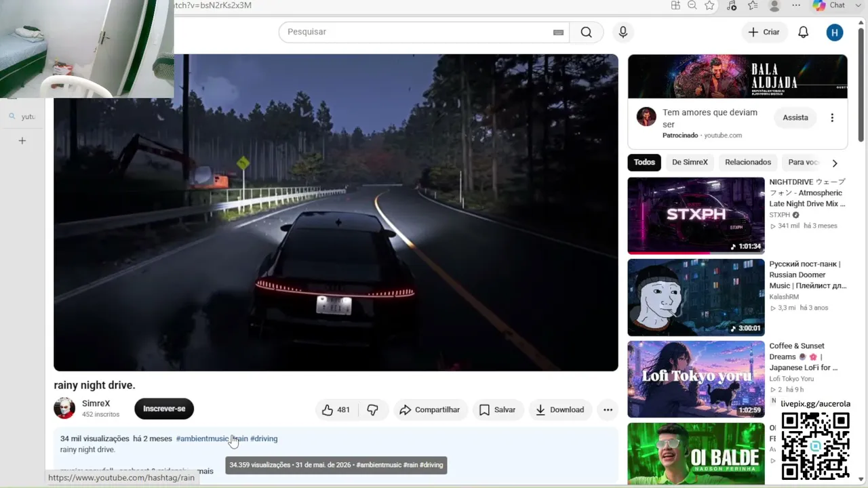Screen dimensions: 868x488
Task: Click the '34 mil visualizações' view count
Action: coord(94,439)
